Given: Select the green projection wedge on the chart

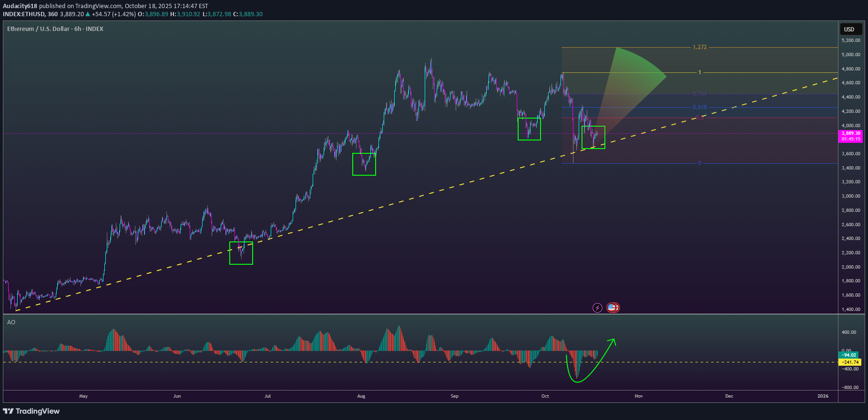Looking at the screenshot, I should pos(629,81).
